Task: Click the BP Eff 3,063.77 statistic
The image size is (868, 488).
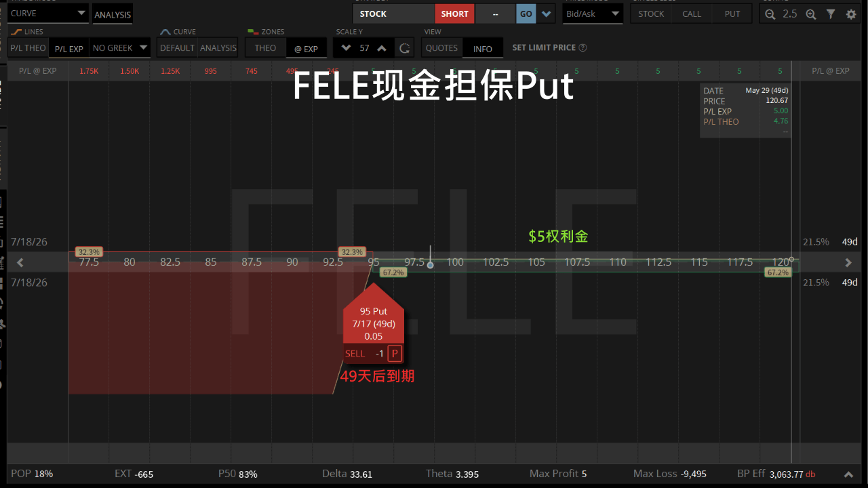Action: pos(776,474)
